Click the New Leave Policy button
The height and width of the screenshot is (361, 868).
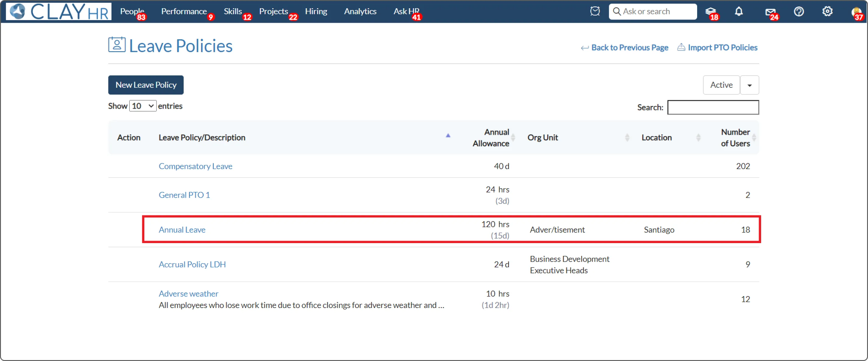(x=146, y=85)
